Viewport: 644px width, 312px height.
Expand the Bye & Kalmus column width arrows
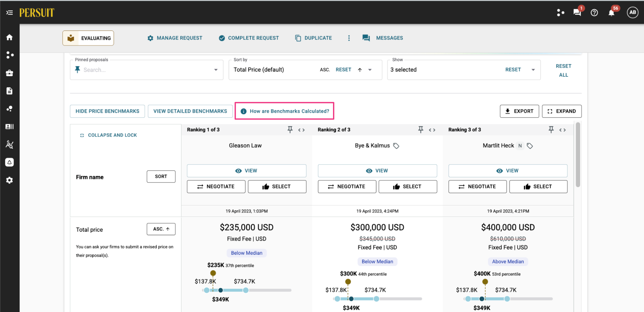(432, 130)
